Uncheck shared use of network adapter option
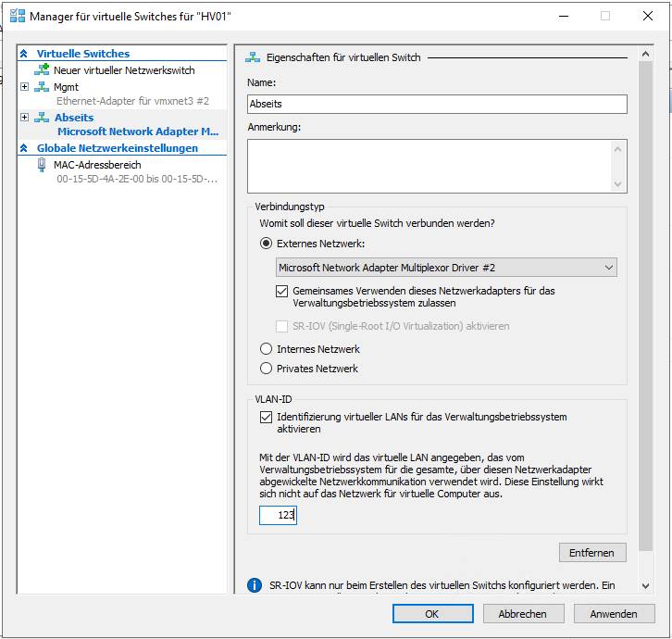This screenshot has height=639, width=672. 283,291
